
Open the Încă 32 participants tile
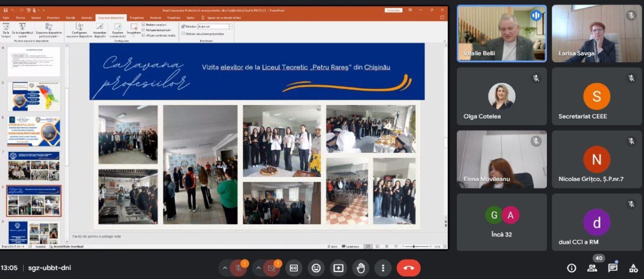502,222
